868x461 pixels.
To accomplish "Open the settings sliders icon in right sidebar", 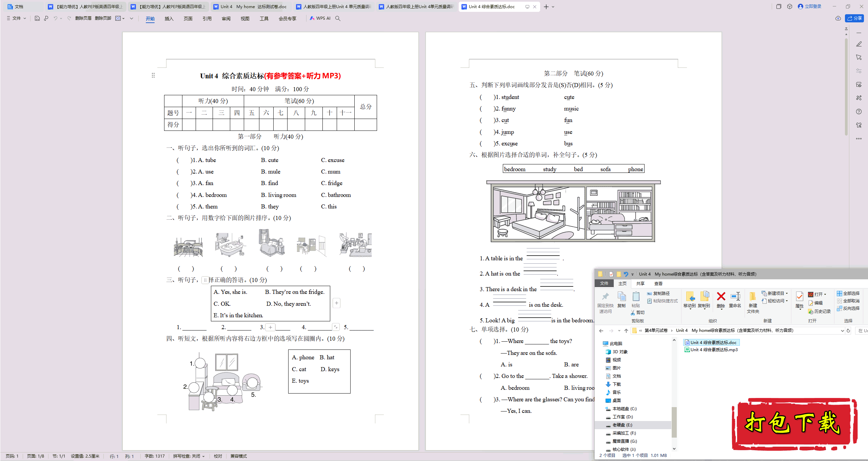I will pos(859,71).
